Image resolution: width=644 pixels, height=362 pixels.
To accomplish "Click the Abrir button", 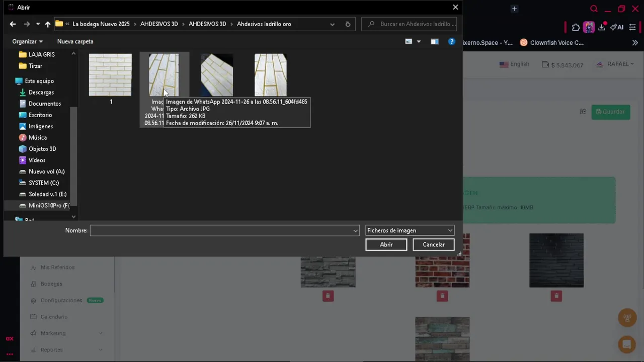I will point(386,244).
